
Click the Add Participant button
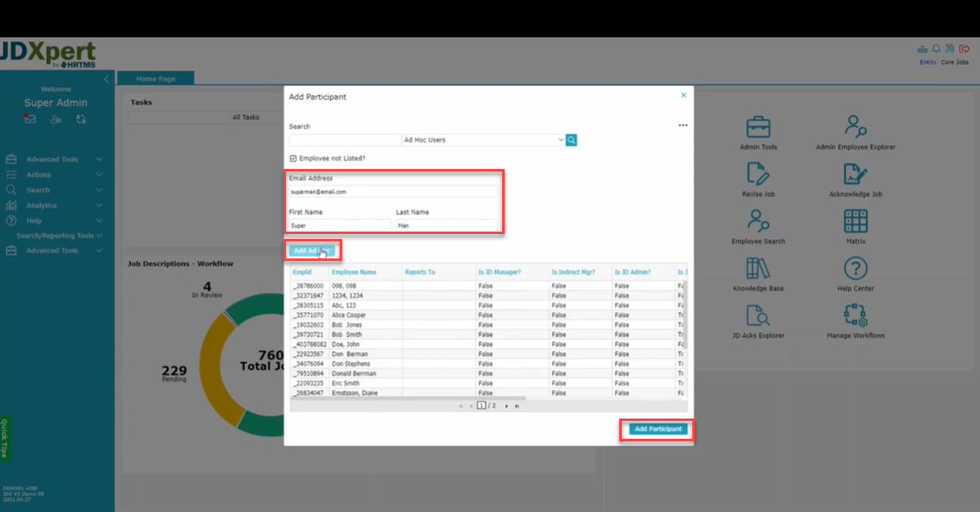(658, 429)
